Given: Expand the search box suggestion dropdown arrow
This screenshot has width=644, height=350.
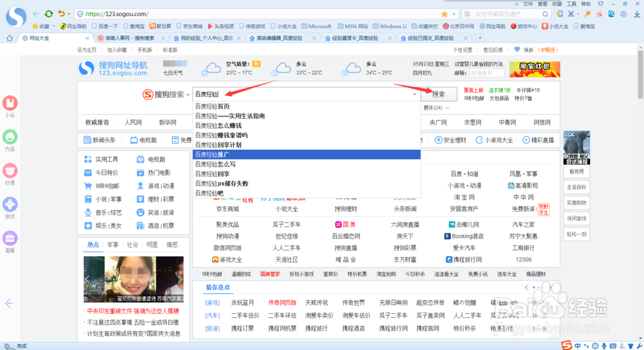Looking at the screenshot, I should 414,95.
